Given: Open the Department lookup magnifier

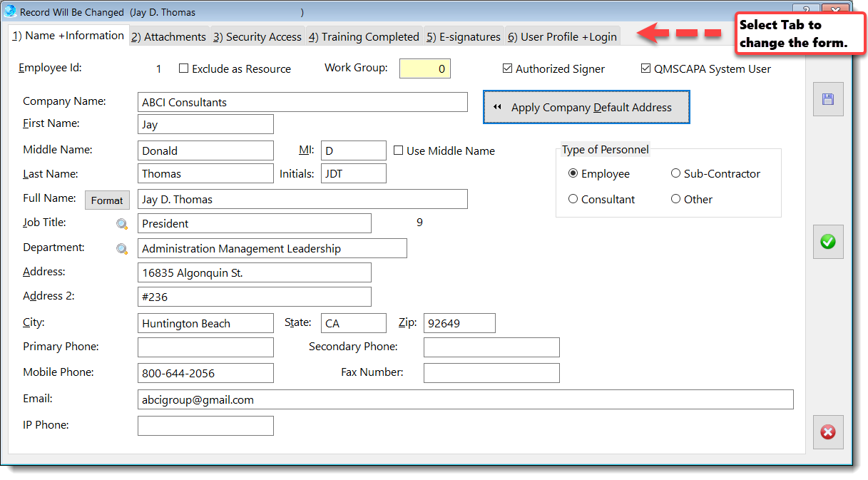Looking at the screenshot, I should (122, 249).
